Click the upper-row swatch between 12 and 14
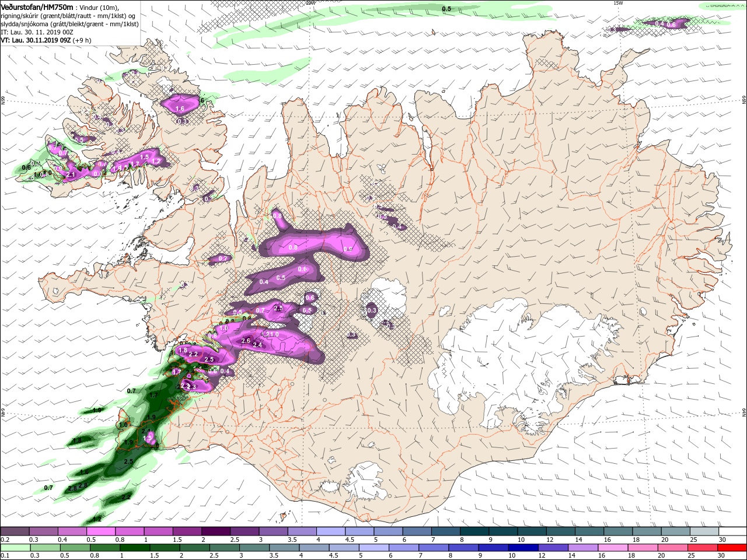 (560, 531)
